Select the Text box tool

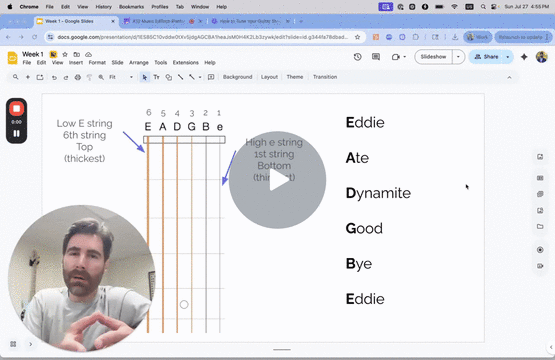tap(156, 77)
